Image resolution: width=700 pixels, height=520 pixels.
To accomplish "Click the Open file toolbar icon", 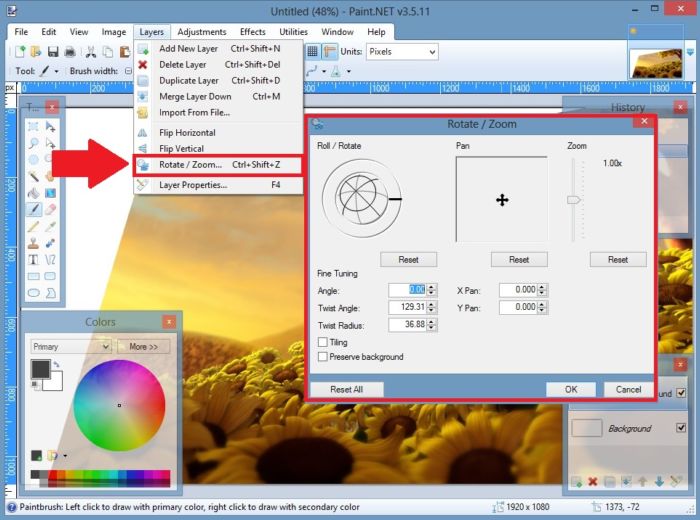I will coord(36,52).
